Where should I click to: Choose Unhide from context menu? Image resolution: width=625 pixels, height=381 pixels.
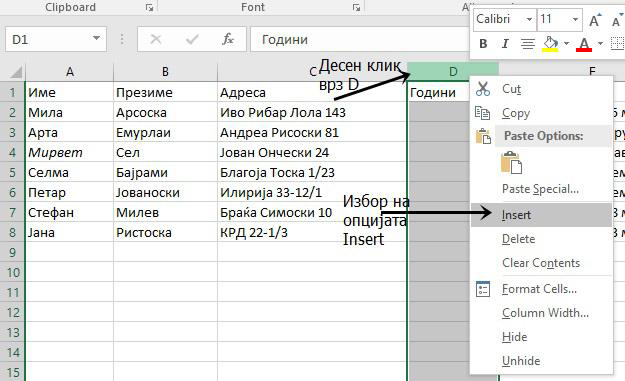[541, 361]
